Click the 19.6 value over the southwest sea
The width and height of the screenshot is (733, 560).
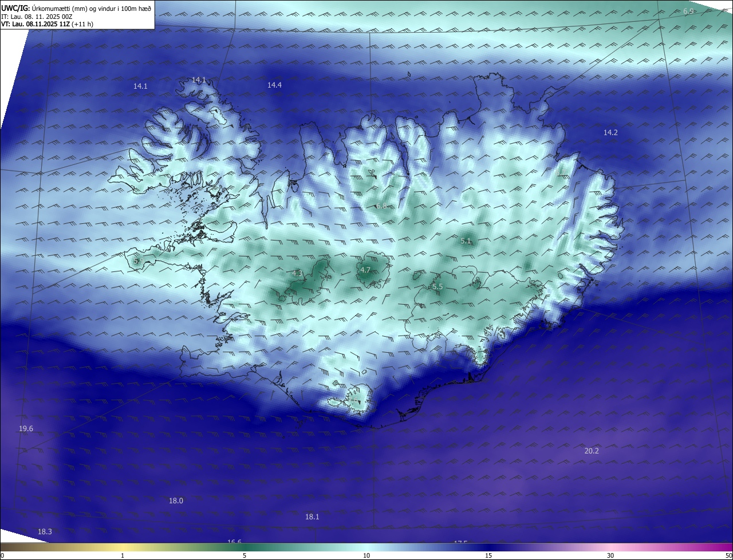click(26, 428)
